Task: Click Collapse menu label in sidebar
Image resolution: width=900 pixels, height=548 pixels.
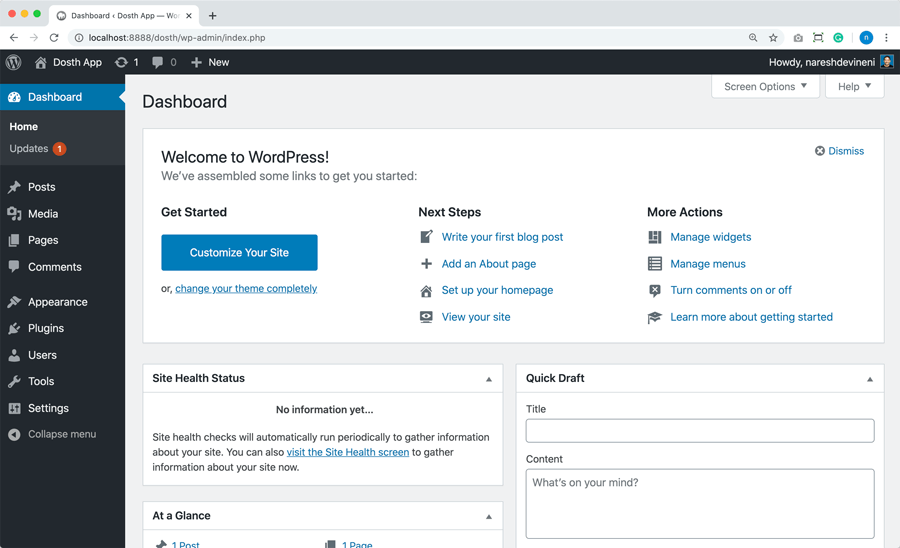Action: click(62, 434)
